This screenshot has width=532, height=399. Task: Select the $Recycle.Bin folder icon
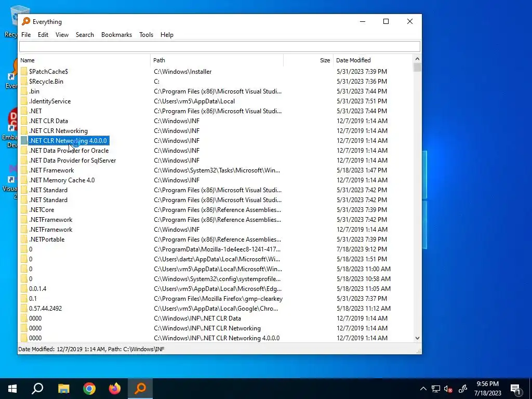(x=24, y=81)
